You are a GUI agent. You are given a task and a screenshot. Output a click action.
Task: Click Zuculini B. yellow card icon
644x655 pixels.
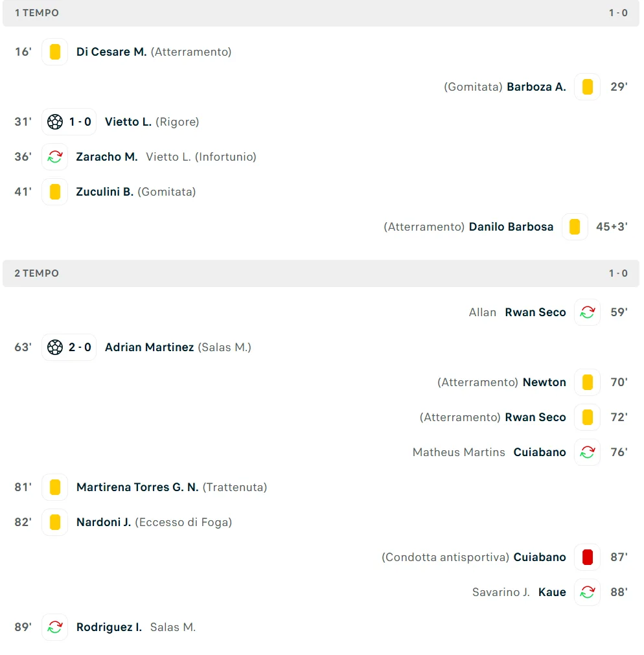(x=55, y=192)
